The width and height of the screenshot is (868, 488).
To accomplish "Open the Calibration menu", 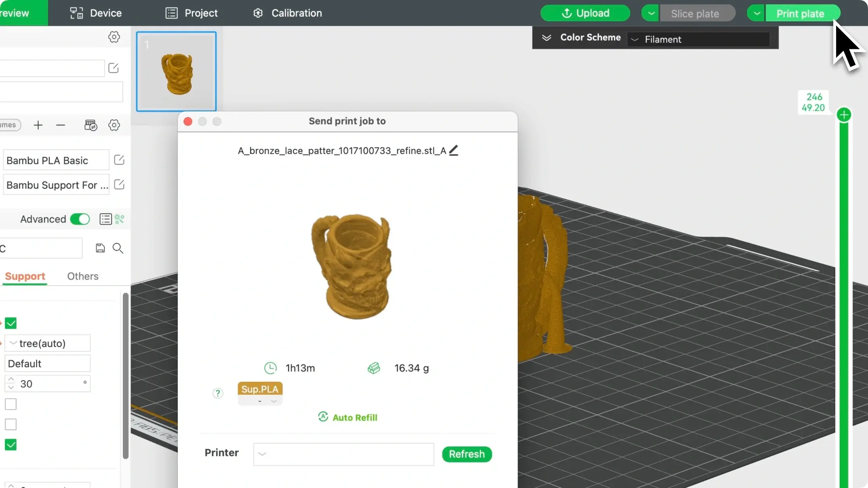I will click(287, 13).
